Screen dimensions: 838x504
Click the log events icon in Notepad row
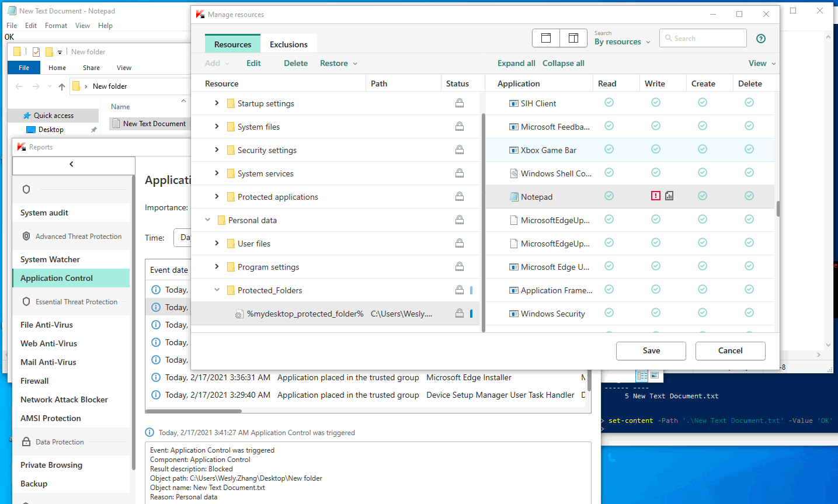669,196
